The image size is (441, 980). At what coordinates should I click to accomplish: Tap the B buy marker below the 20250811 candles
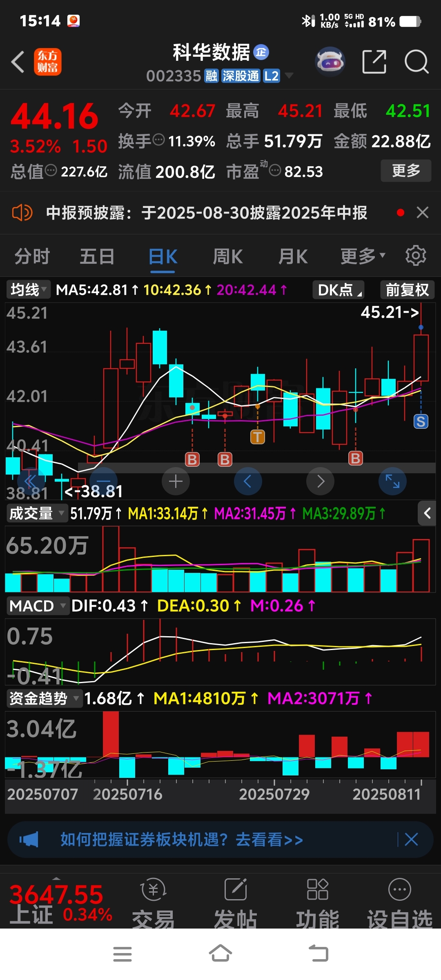pos(356,458)
